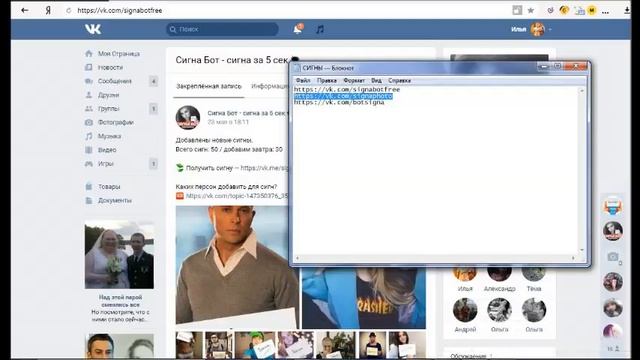Click the VK logo in header
640x360 pixels.
[x=93, y=29]
